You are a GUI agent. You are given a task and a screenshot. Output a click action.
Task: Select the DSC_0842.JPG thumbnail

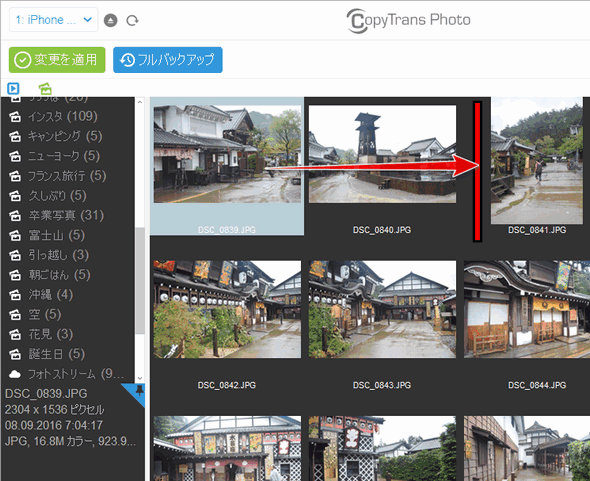227,309
